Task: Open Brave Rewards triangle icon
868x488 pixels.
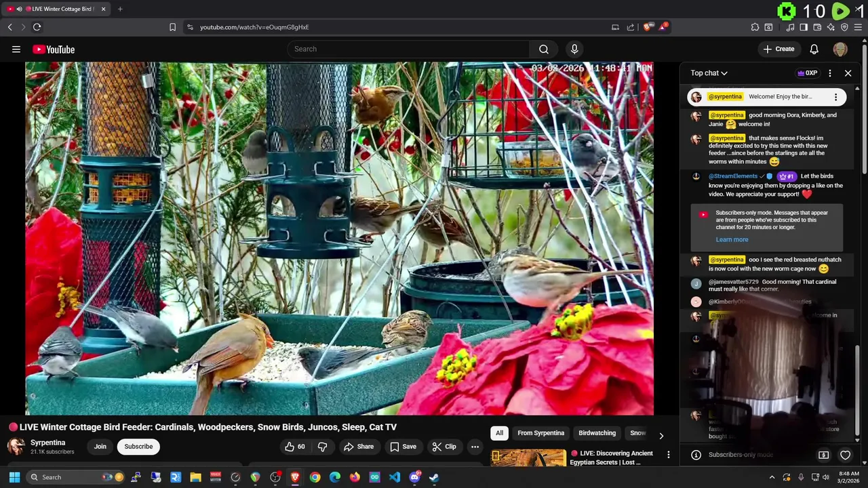Action: (x=663, y=27)
